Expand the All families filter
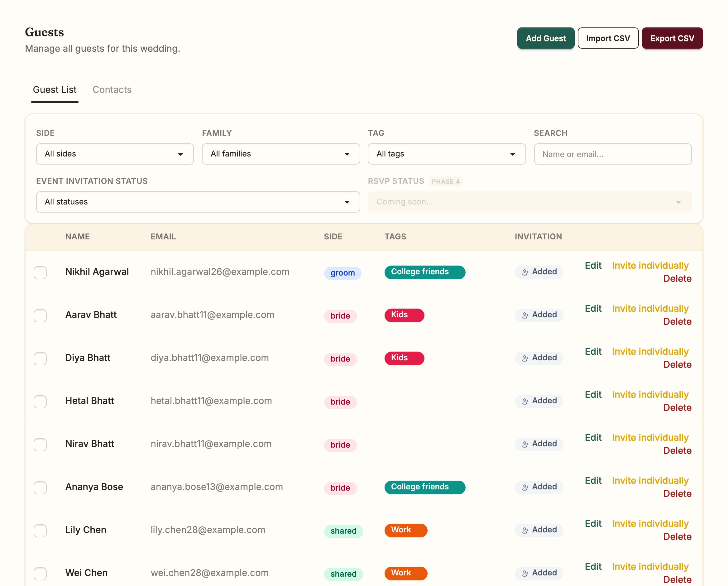The width and height of the screenshot is (728, 586). [280, 154]
